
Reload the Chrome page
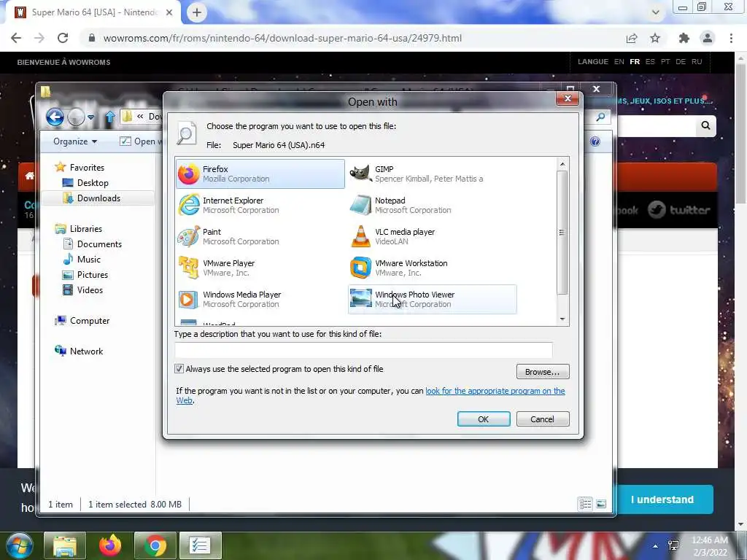click(x=63, y=38)
